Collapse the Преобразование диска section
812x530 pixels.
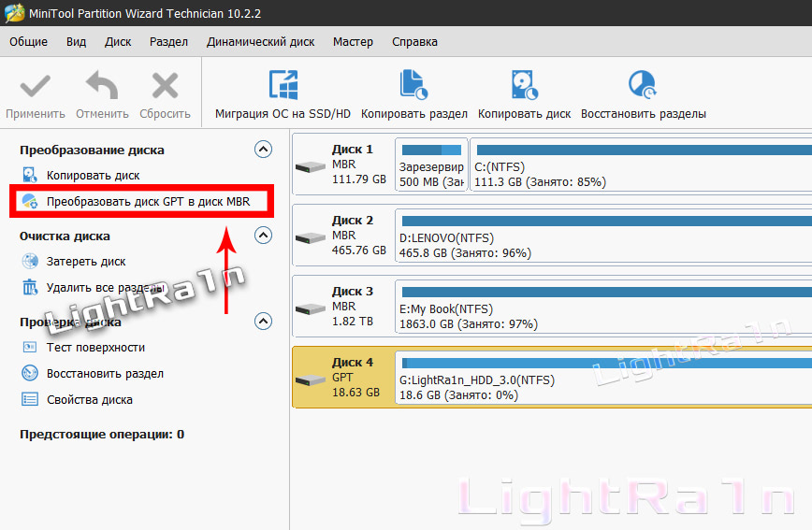click(x=263, y=149)
